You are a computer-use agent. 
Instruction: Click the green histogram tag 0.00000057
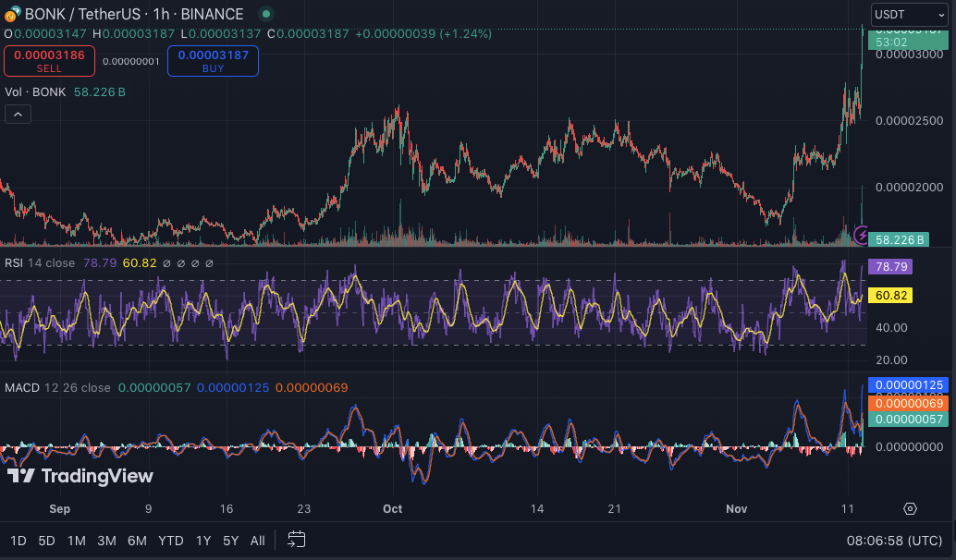pos(909,420)
